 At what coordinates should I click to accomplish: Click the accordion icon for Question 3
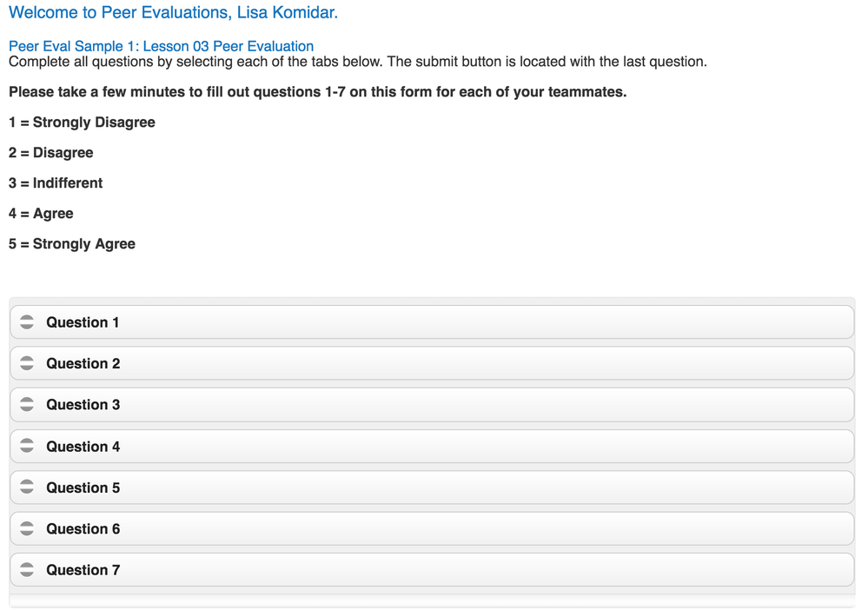pyautogui.click(x=27, y=404)
